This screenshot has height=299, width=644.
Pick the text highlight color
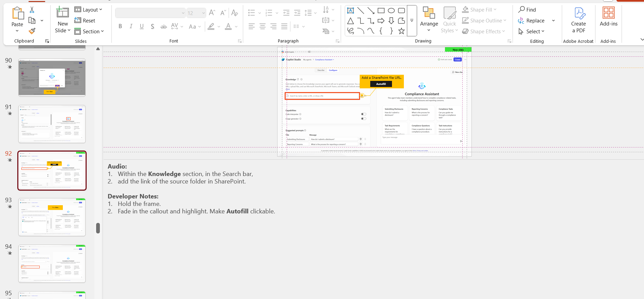pos(211,26)
